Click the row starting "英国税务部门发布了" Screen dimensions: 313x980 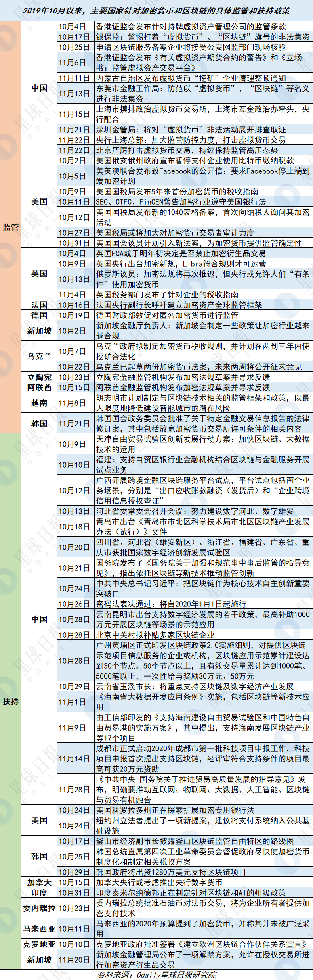204,295
